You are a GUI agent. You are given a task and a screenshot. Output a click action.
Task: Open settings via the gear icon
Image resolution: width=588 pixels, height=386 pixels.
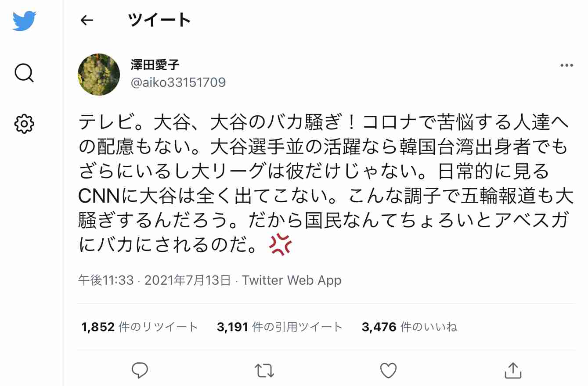[x=24, y=124]
